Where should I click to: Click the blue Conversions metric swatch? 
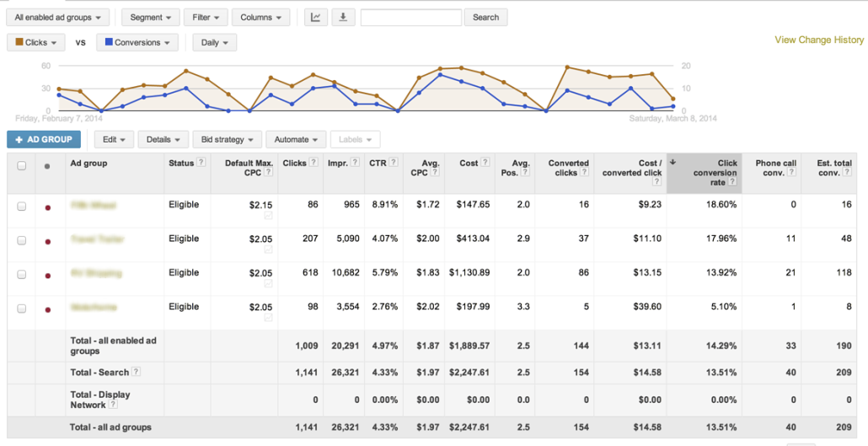pos(106,42)
